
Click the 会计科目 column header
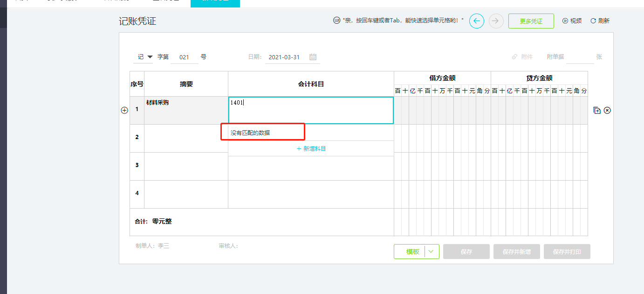(311, 84)
